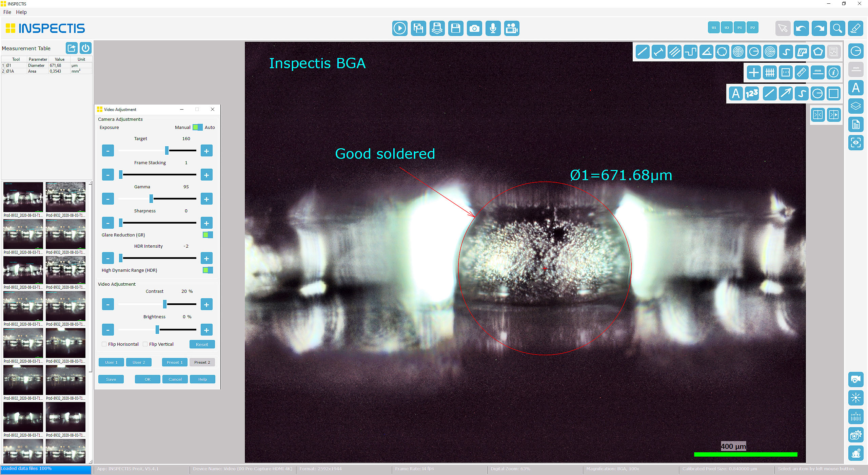Capture a snapshot with the camera icon
Image resolution: width=868 pixels, height=475 pixels.
click(474, 28)
